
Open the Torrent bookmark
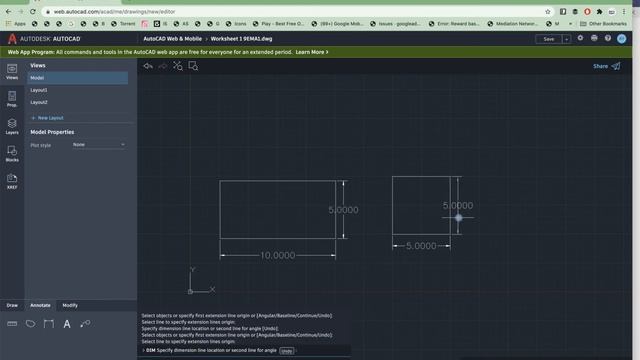click(123, 24)
